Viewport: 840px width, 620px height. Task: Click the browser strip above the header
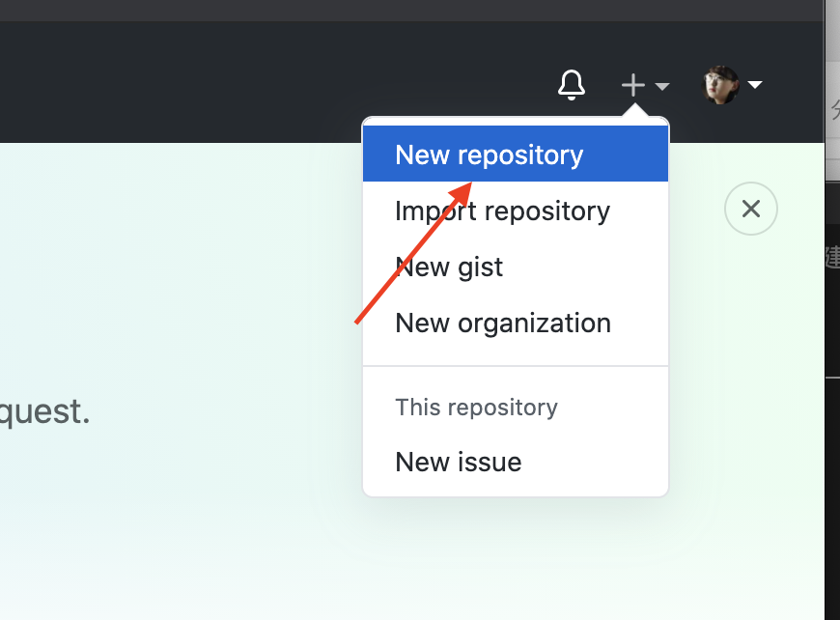point(386,10)
